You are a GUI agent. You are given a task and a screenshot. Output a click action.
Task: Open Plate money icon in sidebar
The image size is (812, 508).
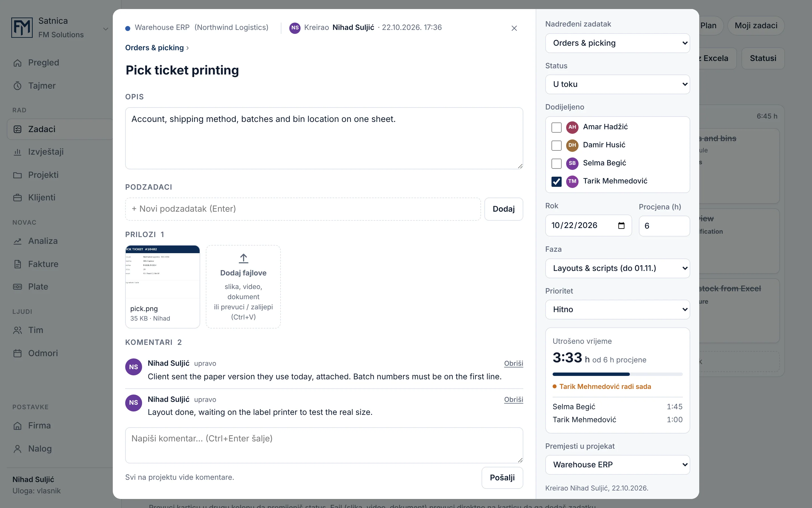17,287
